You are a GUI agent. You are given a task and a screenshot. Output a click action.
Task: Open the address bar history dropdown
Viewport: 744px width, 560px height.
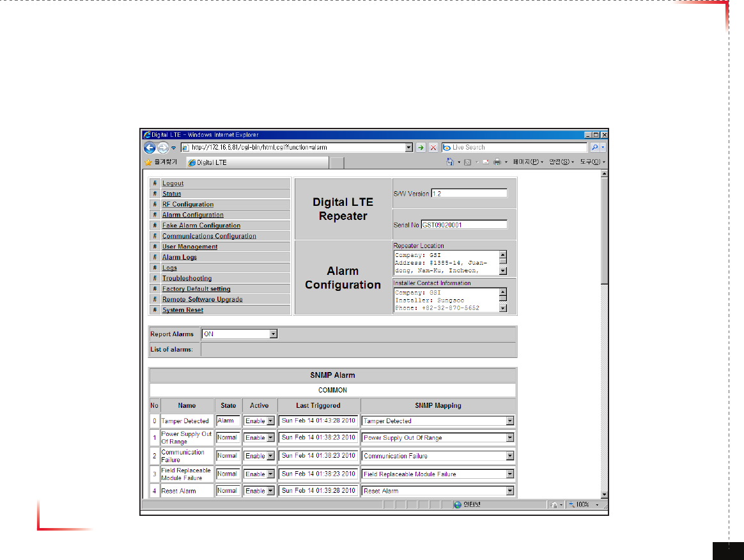tap(408, 148)
